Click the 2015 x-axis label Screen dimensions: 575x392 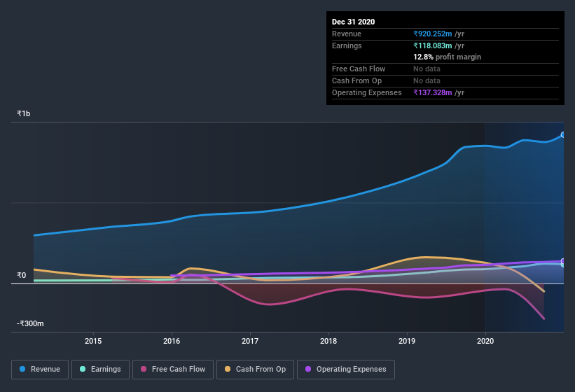93,341
